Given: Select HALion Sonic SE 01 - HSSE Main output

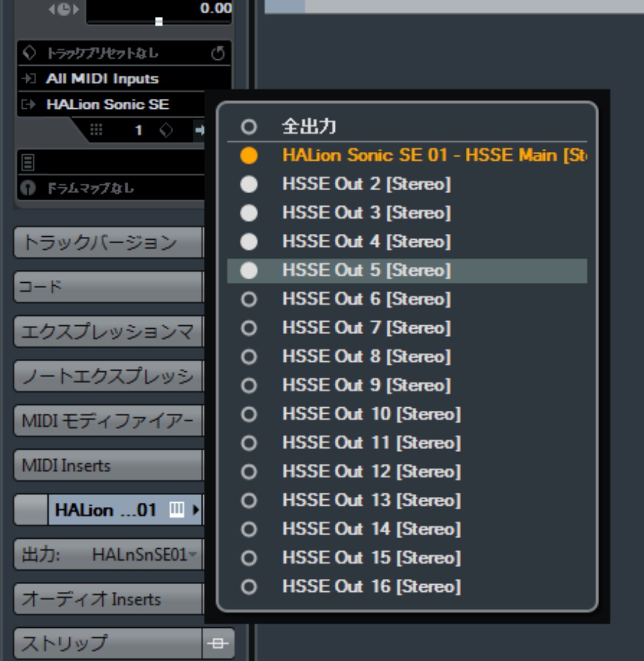Looking at the screenshot, I should [407, 155].
